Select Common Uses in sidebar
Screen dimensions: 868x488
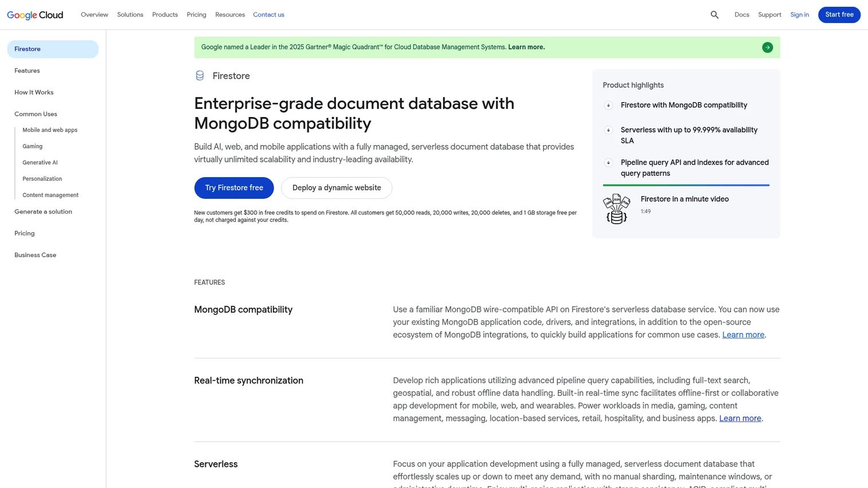36,114
